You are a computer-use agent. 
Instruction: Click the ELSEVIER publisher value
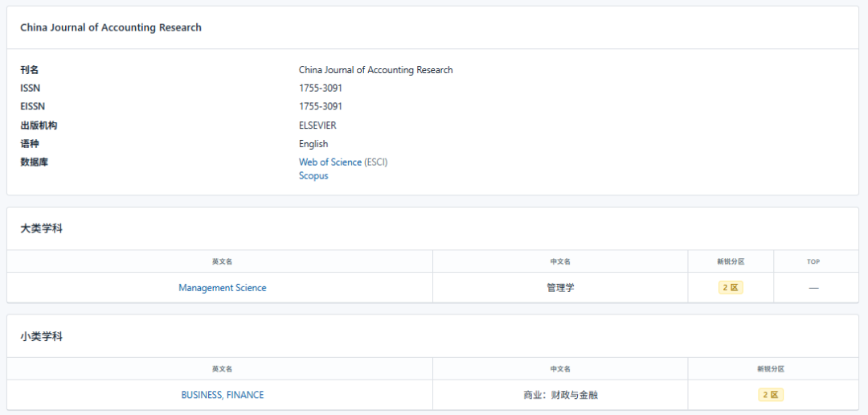[317, 125]
